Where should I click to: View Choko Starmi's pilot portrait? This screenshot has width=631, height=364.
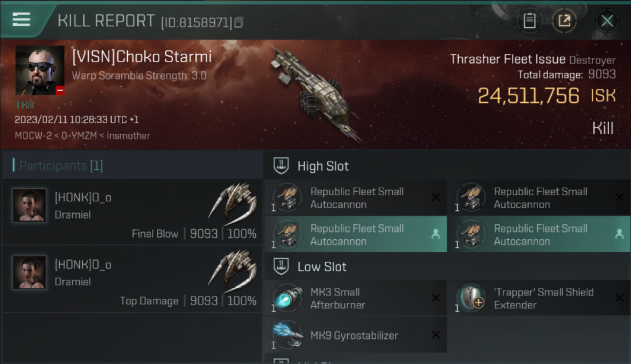[x=40, y=70]
